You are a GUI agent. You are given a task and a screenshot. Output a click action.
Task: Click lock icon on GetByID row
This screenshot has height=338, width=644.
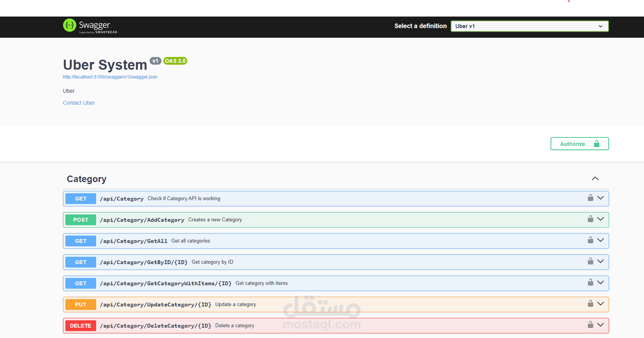pyautogui.click(x=591, y=261)
